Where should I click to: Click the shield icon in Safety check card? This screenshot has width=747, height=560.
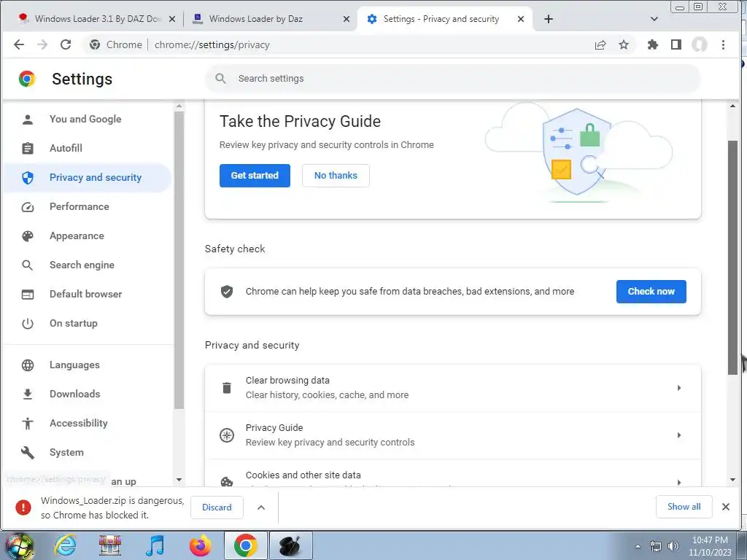(x=227, y=292)
